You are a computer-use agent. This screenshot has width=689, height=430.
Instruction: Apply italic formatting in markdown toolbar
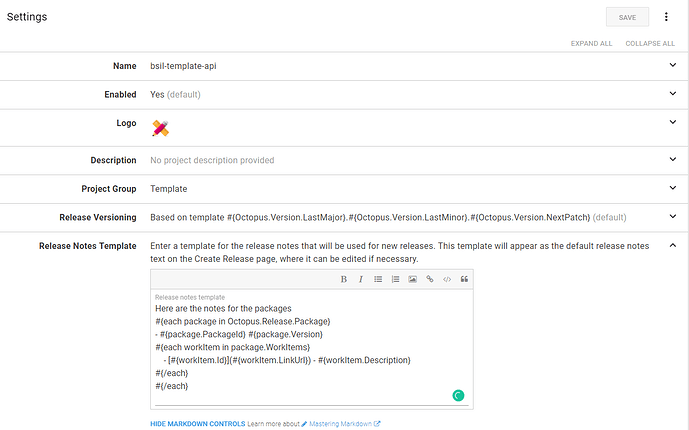coord(361,279)
